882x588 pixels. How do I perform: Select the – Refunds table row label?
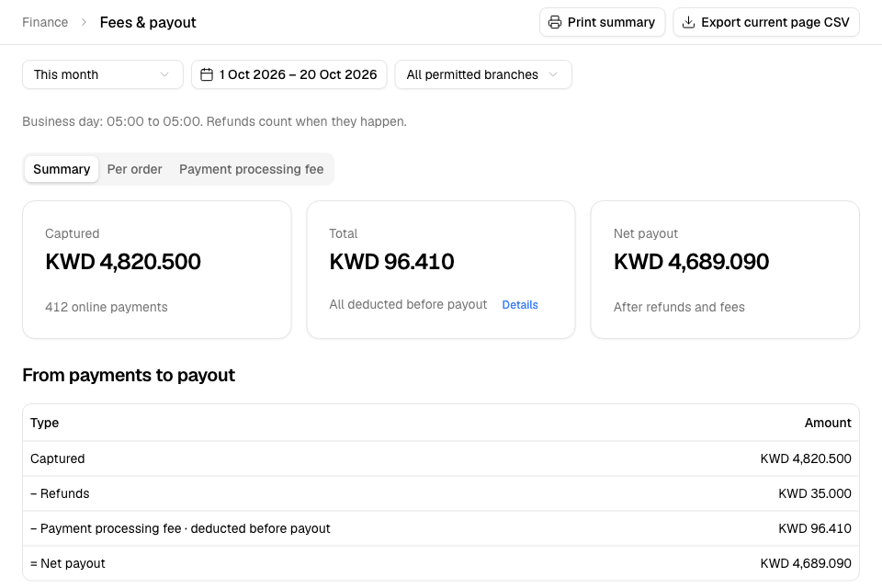coord(60,493)
